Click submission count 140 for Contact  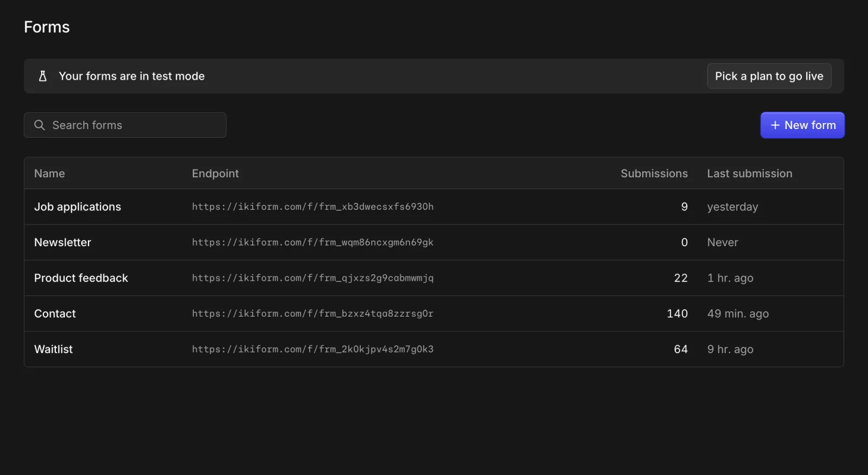pyautogui.click(x=677, y=313)
